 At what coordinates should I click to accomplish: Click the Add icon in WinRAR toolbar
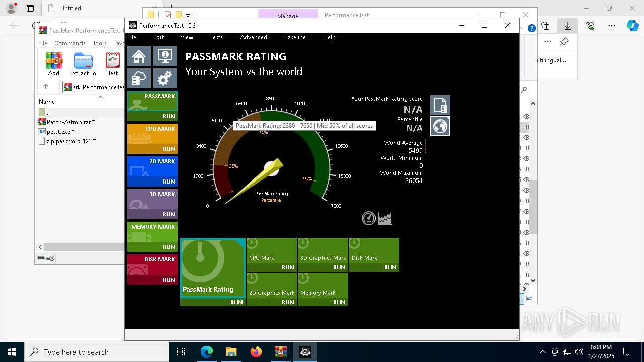tap(54, 64)
